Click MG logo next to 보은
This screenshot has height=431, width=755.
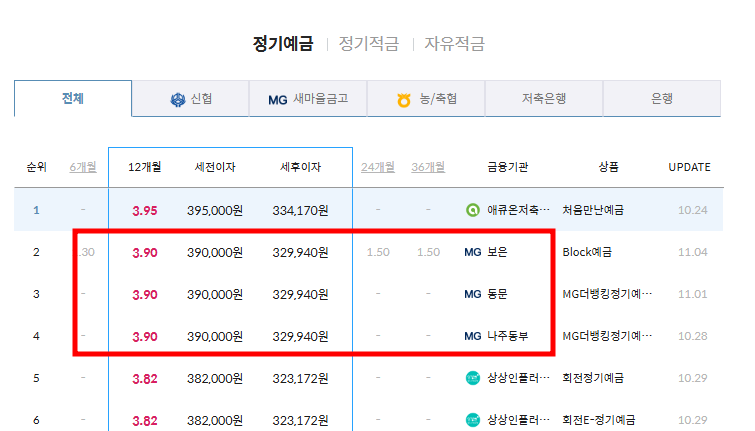point(473,252)
